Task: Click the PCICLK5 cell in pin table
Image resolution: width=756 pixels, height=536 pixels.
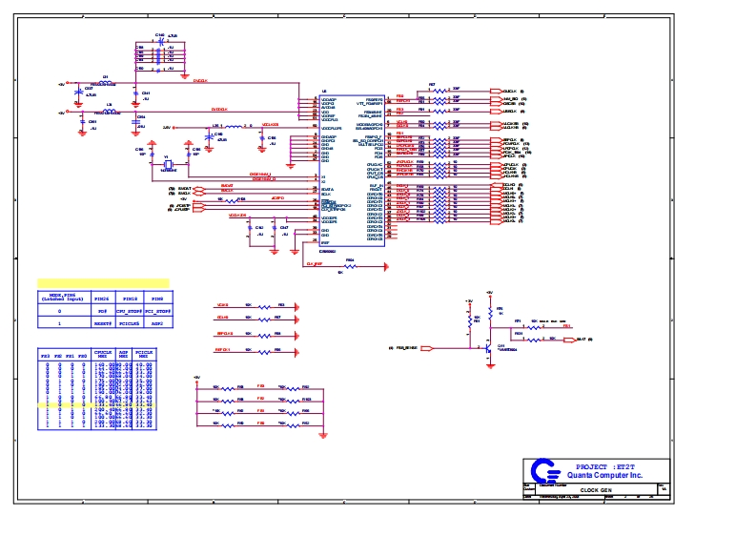Action: click(x=132, y=323)
